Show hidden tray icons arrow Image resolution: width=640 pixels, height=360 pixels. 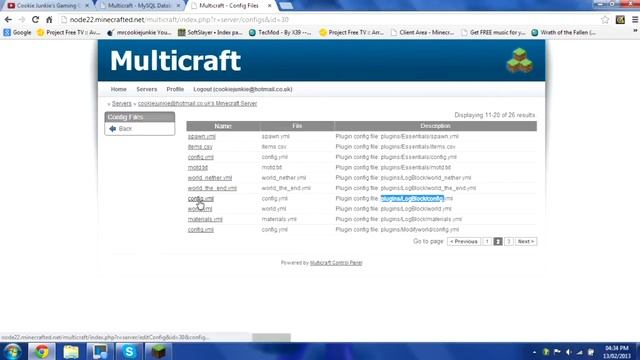[534, 352]
